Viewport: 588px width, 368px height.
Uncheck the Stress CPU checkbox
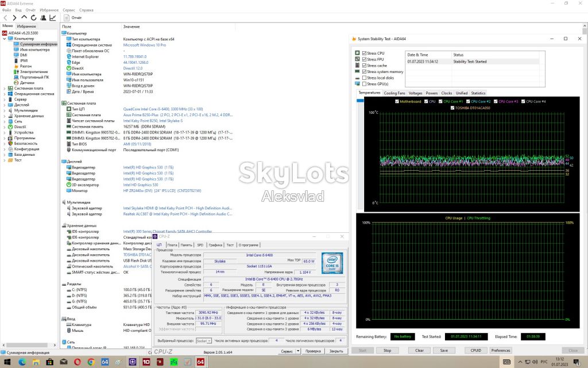click(x=364, y=53)
